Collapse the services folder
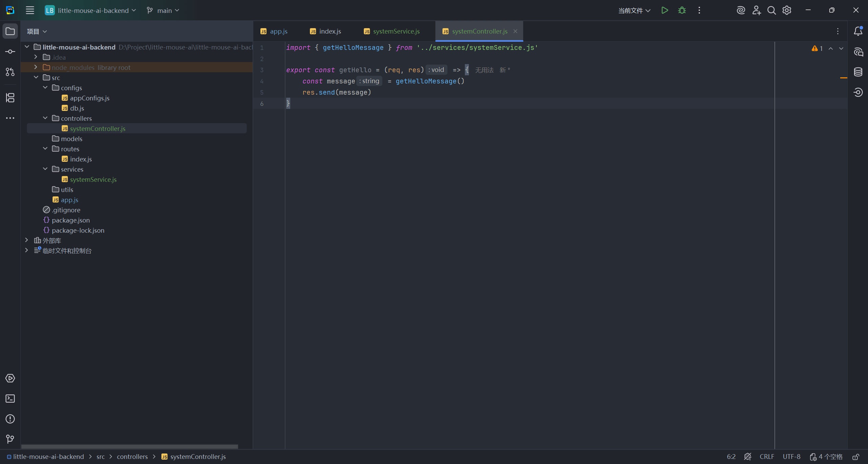Screen dimensions: 868x464 coord(45,169)
